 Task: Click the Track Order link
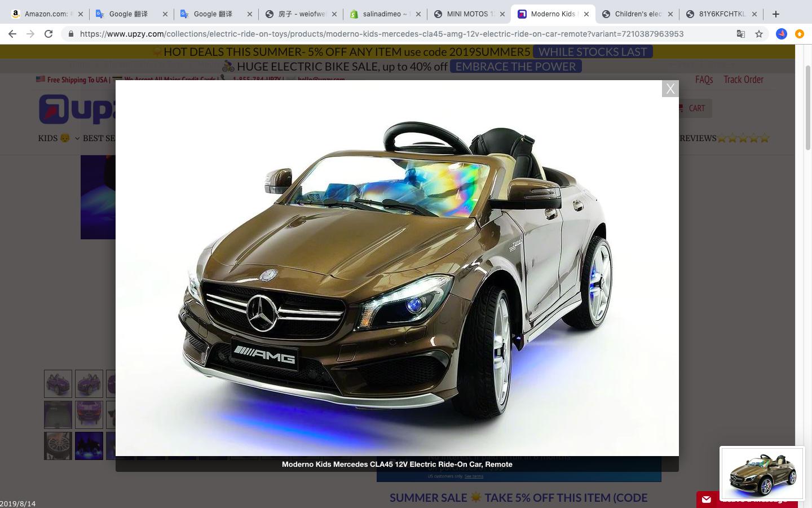point(744,80)
